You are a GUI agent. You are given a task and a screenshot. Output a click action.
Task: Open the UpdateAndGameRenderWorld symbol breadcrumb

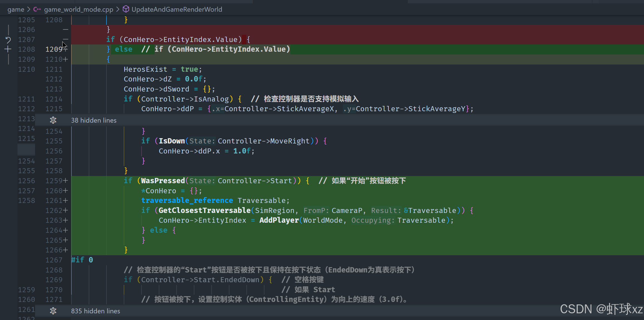click(177, 9)
